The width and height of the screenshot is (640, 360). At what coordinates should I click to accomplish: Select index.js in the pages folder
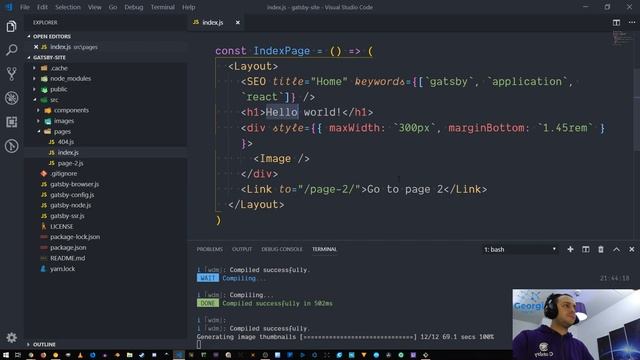[x=68, y=153]
